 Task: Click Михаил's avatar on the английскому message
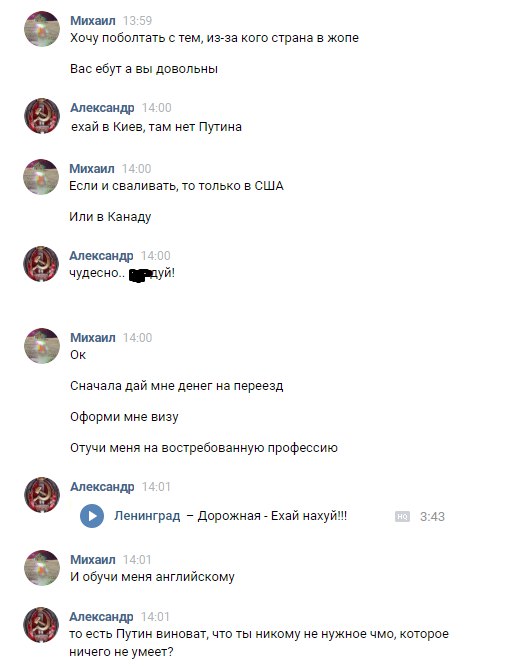(x=41, y=567)
